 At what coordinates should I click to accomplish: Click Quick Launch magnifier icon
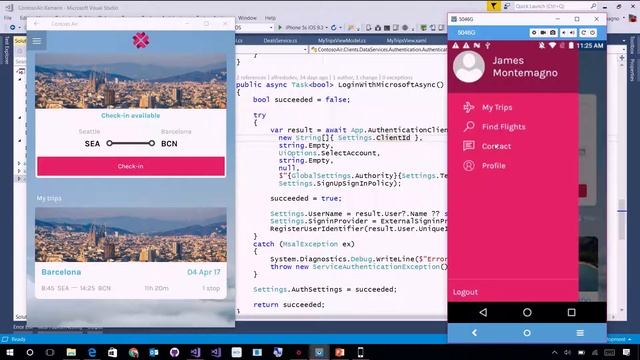(x=593, y=6)
